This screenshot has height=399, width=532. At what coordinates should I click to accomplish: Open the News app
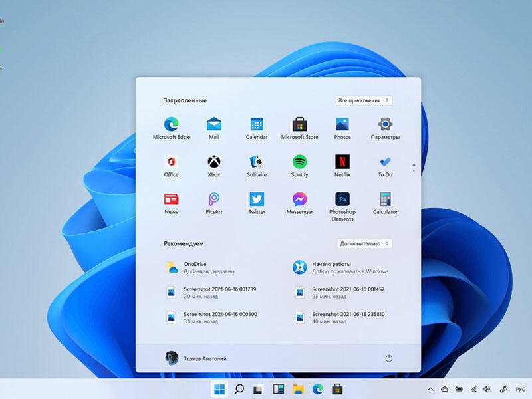[171, 203]
